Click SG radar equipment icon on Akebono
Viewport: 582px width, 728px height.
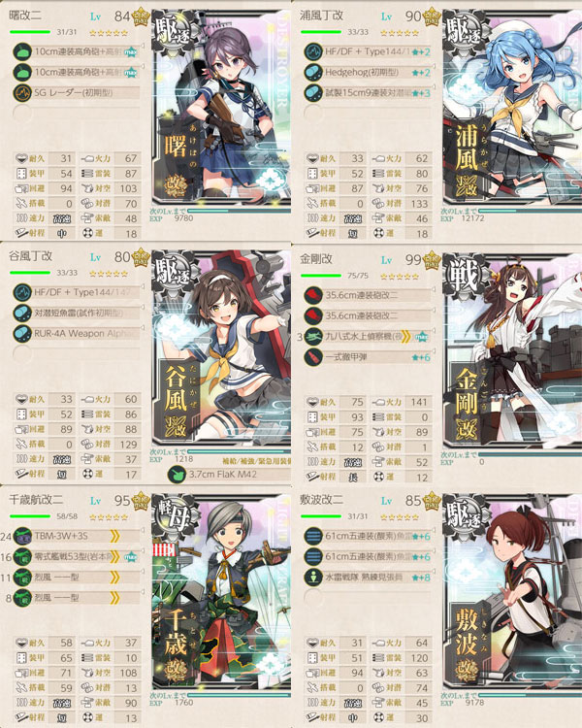[x=22, y=93]
